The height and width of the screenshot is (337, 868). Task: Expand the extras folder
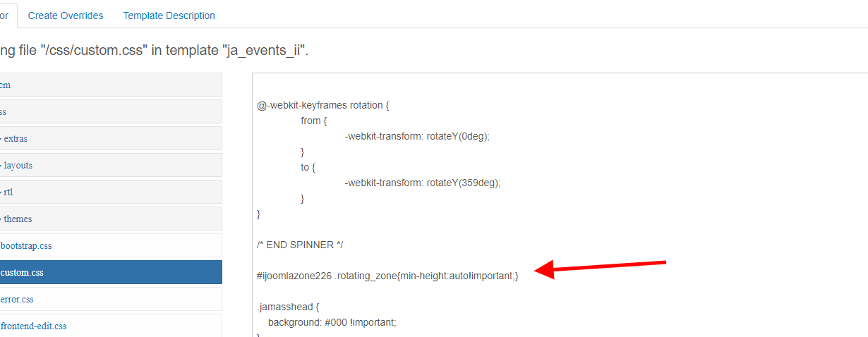15,139
